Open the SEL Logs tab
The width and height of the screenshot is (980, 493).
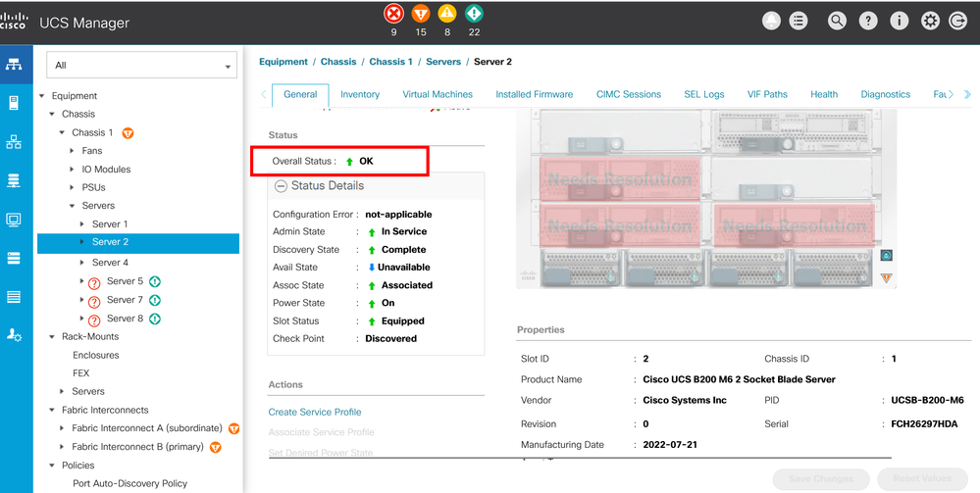704,94
